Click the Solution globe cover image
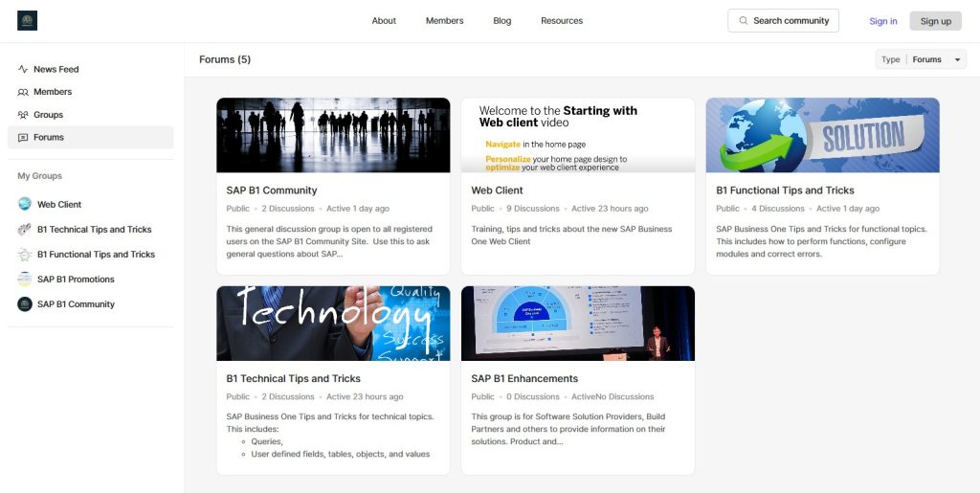The width and height of the screenshot is (980, 493). pos(822,135)
